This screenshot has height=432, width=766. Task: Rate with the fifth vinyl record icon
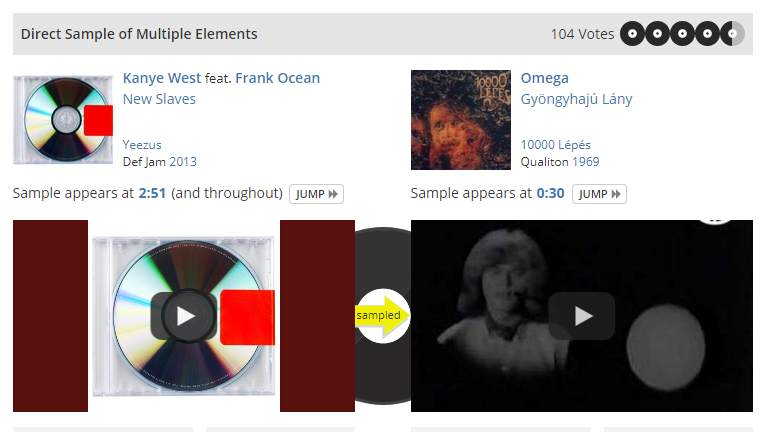(x=732, y=34)
